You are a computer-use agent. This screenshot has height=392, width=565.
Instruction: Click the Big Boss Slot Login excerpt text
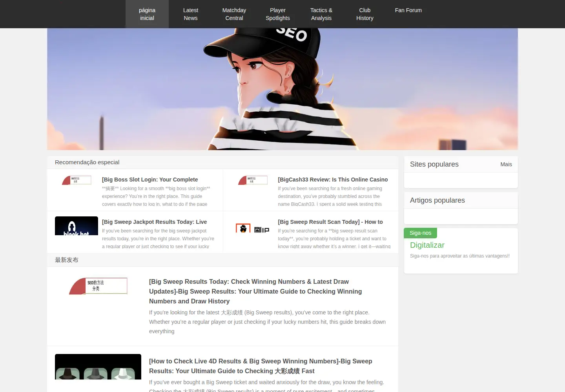coord(156,196)
